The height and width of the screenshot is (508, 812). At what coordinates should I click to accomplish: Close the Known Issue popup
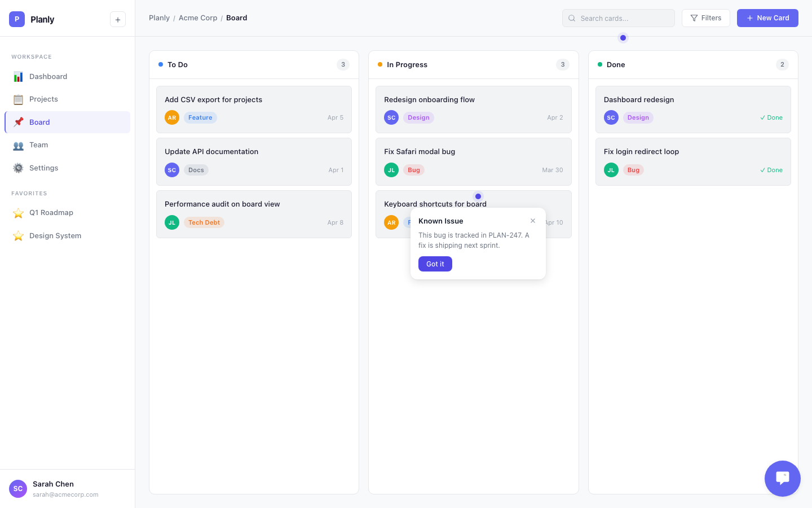tap(533, 221)
